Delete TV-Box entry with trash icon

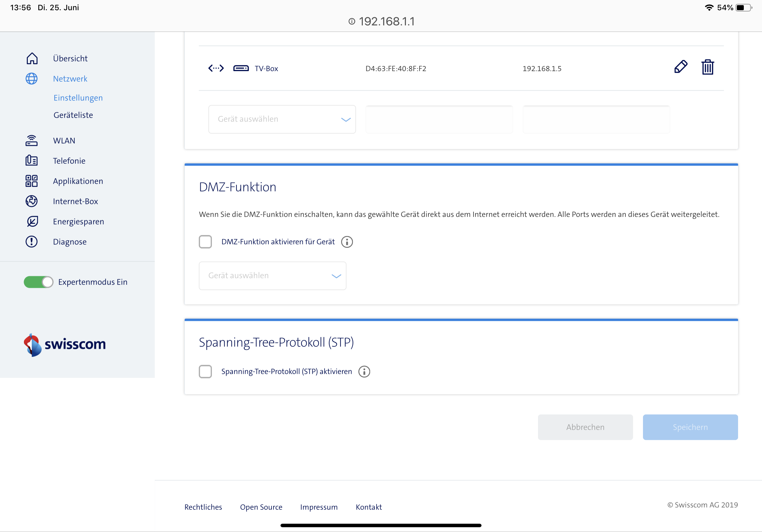pyautogui.click(x=707, y=67)
